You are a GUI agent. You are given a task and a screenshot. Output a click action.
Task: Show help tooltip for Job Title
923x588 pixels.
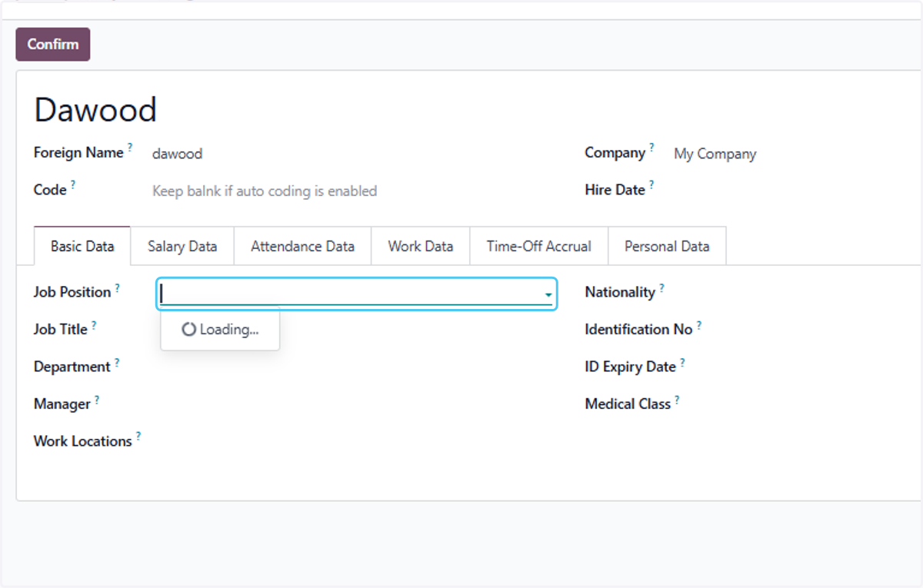pos(94,324)
